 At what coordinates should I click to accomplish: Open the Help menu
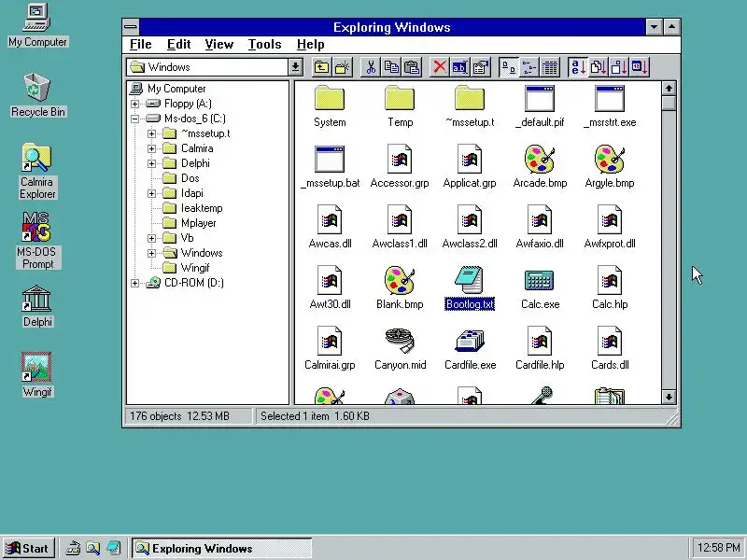pos(311,44)
